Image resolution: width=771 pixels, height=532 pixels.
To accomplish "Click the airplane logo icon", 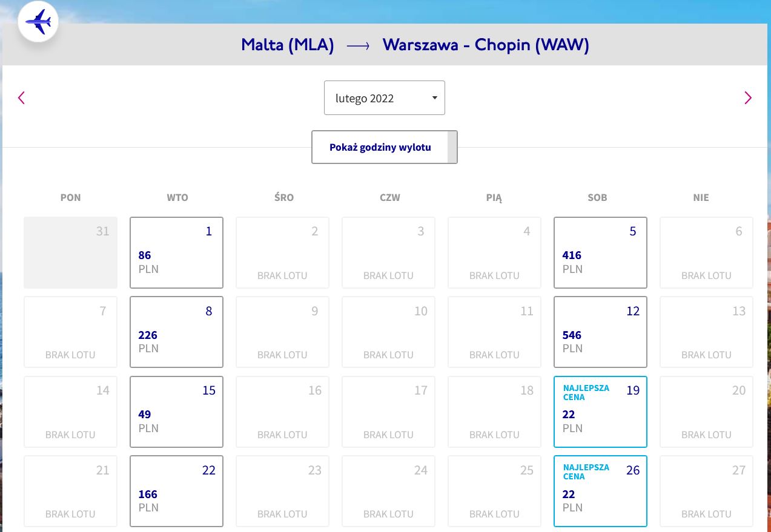I will click(x=38, y=23).
